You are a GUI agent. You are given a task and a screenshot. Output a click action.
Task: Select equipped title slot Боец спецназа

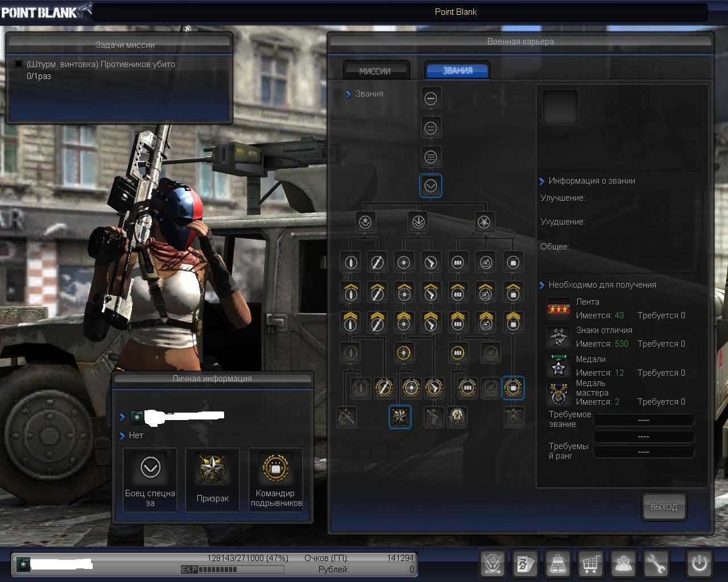pos(150,479)
